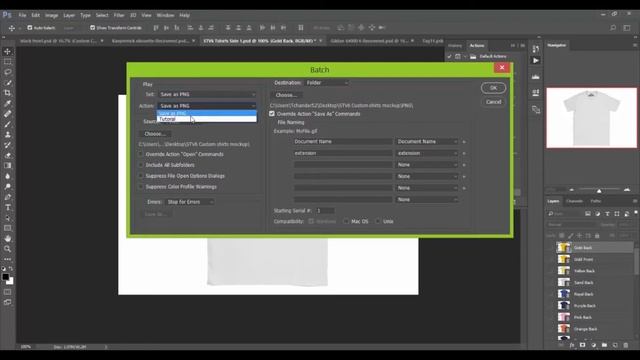640x360 pixels.
Task: Select the Gradient tool
Action: click(7, 166)
